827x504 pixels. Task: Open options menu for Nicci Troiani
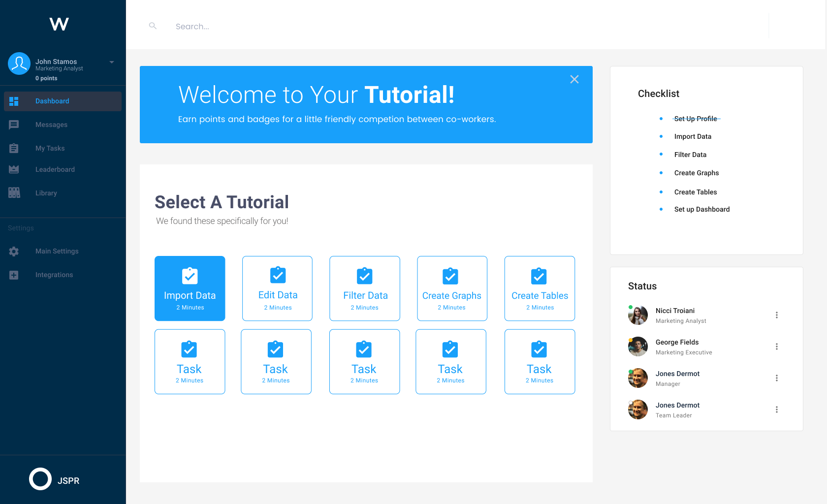coord(777,315)
